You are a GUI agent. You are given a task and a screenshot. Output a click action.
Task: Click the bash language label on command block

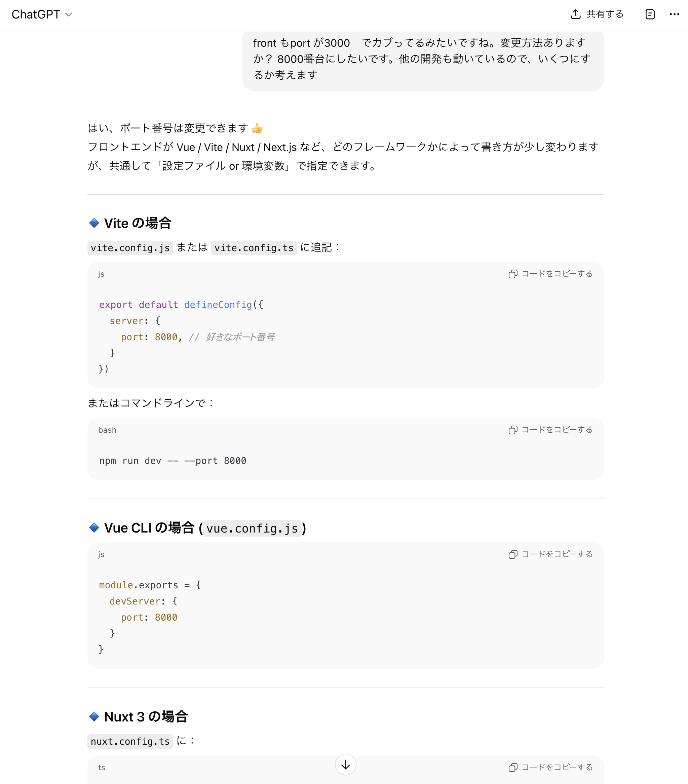pyautogui.click(x=107, y=430)
